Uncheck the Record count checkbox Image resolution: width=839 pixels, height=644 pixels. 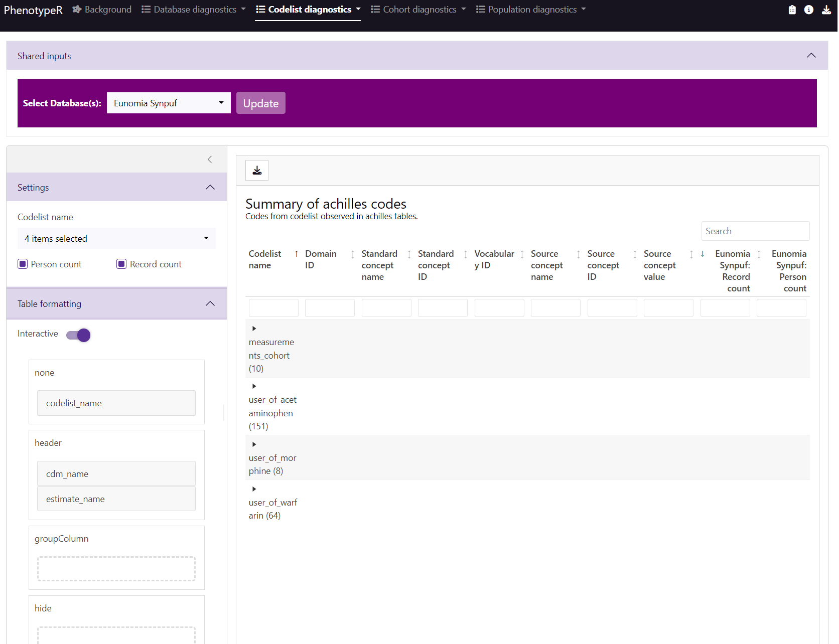(121, 264)
